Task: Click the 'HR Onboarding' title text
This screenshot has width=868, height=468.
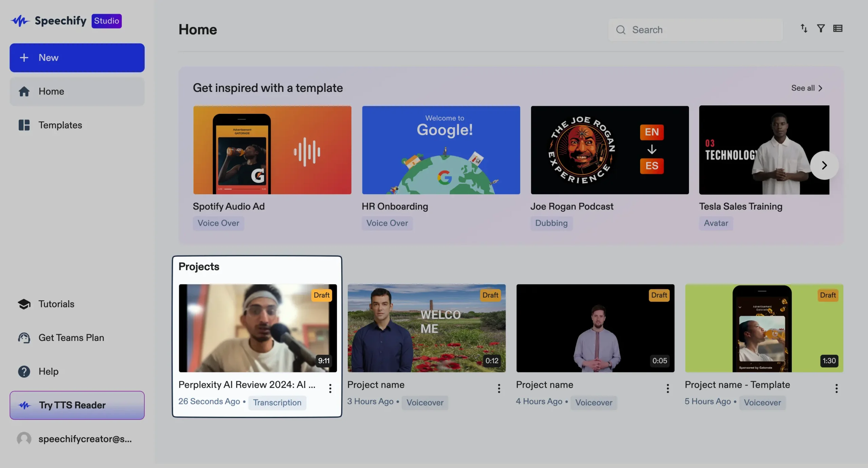Action: (x=395, y=206)
